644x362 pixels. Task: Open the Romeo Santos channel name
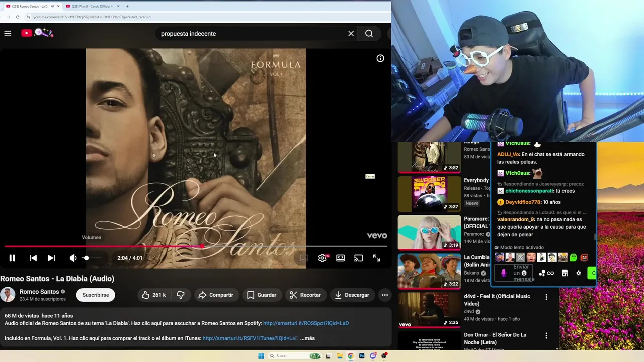click(x=39, y=292)
